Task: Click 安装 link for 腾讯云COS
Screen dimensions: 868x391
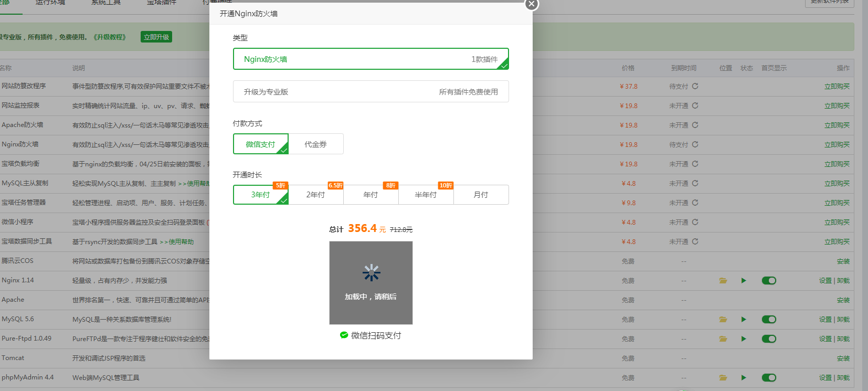Action: (x=843, y=261)
